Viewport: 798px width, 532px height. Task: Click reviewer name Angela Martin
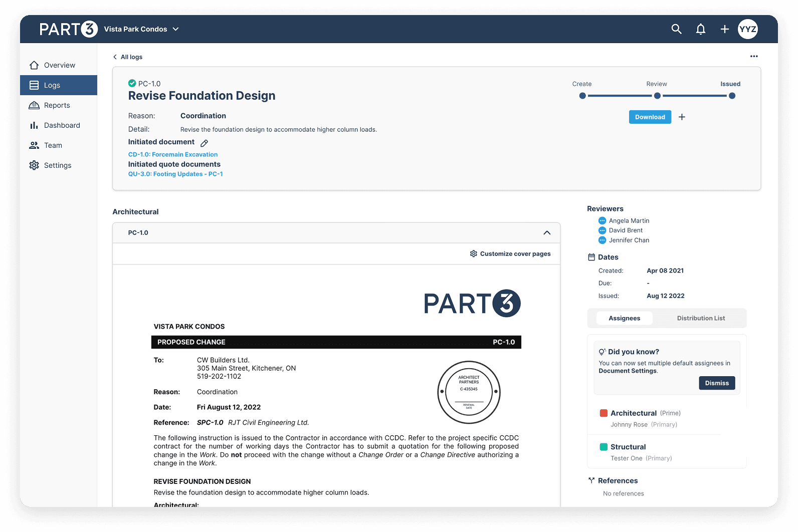click(x=629, y=220)
